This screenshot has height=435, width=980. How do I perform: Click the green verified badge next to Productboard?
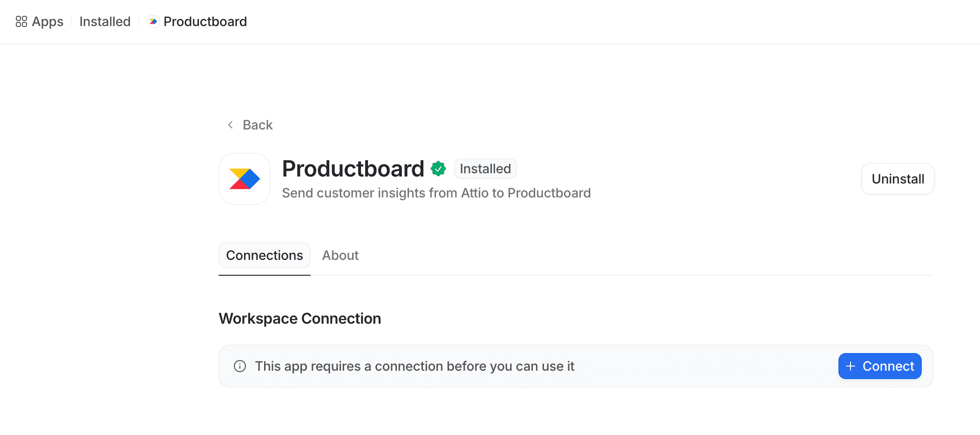[x=438, y=169]
